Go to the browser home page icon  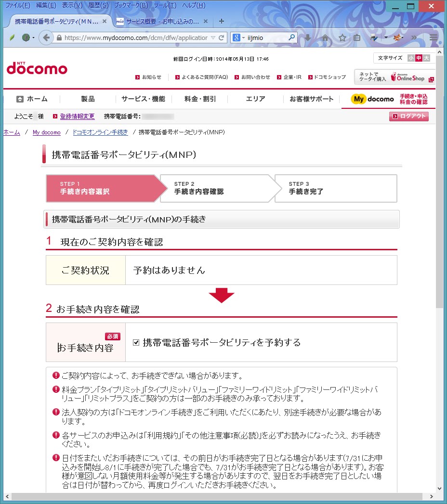point(325,38)
